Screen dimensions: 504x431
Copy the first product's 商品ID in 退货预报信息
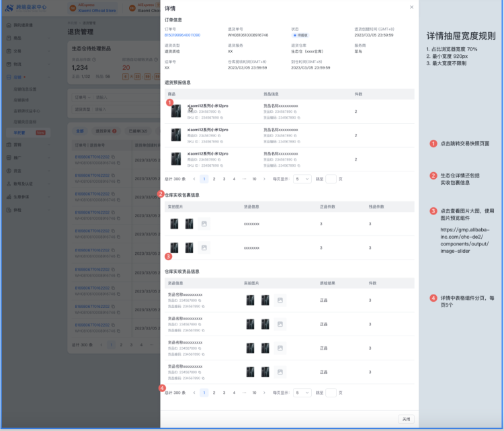(218, 111)
